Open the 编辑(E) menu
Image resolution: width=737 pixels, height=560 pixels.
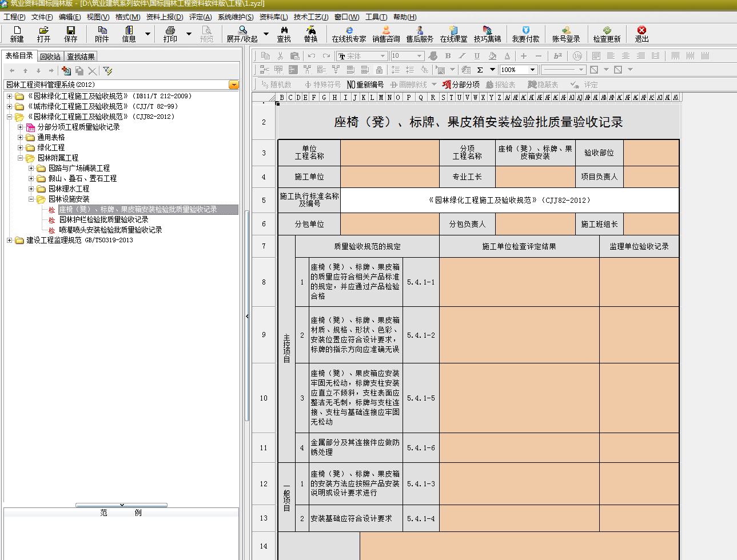70,17
